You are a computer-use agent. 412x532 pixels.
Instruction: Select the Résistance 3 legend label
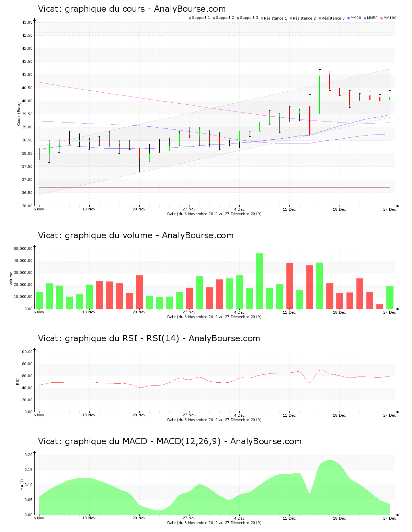(x=333, y=18)
